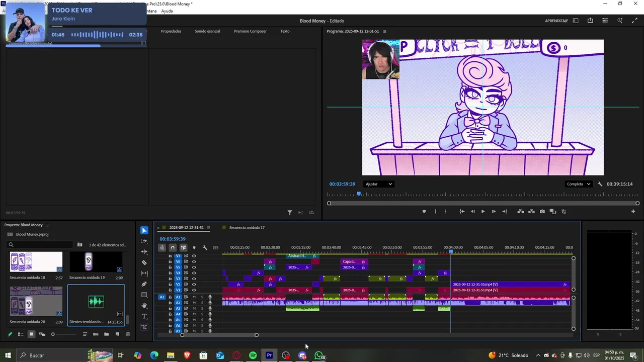
Task: Open the Propiedades panel tab
Action: pos(171,31)
